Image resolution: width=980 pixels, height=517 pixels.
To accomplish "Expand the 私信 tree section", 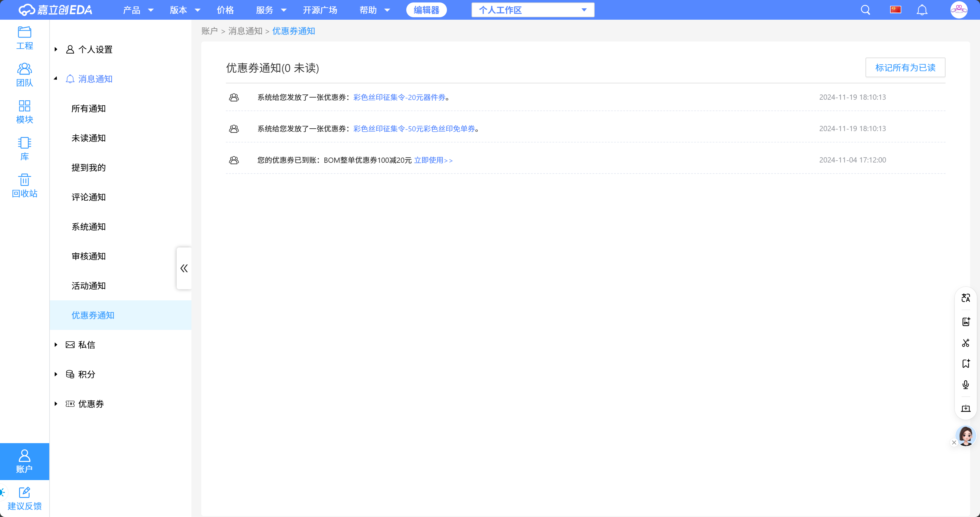I will tap(56, 345).
